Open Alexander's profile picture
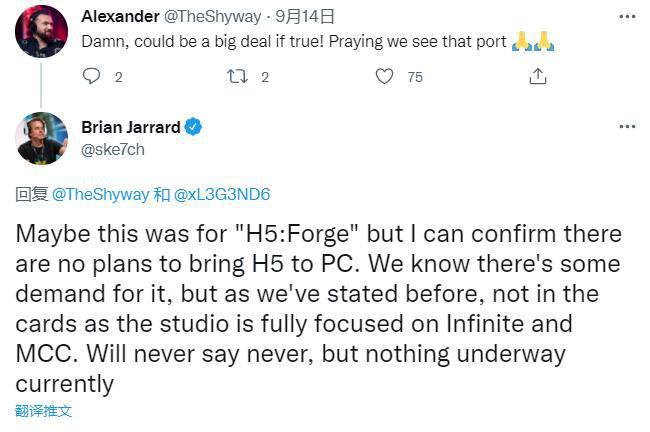 pos(41,32)
